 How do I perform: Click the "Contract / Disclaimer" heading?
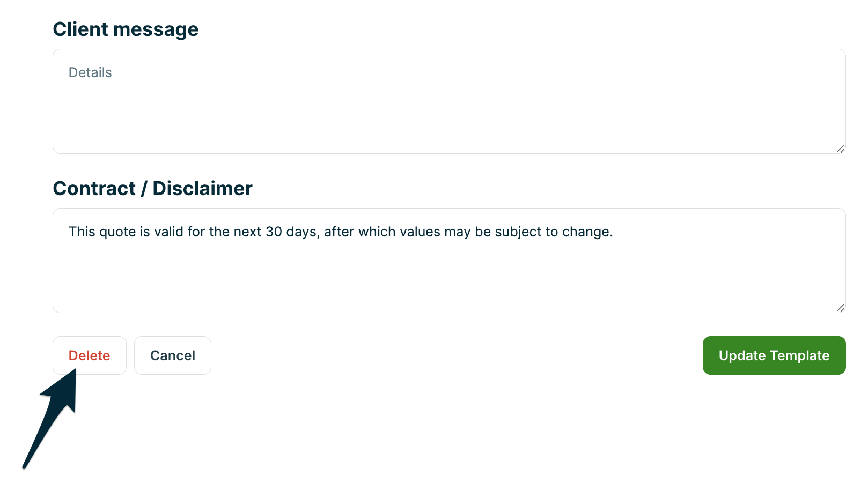click(x=152, y=189)
